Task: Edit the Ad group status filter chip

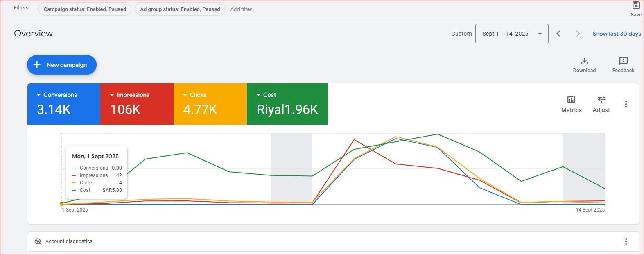Action: point(180,9)
